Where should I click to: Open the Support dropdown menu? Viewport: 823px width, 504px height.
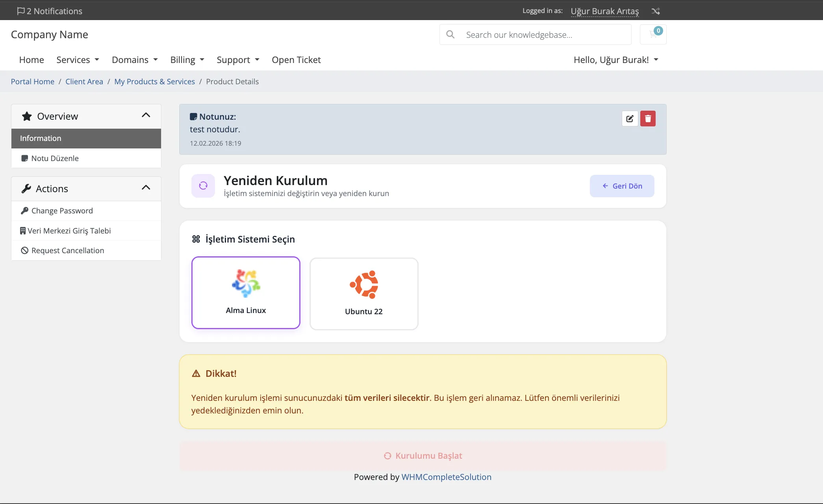238,60
